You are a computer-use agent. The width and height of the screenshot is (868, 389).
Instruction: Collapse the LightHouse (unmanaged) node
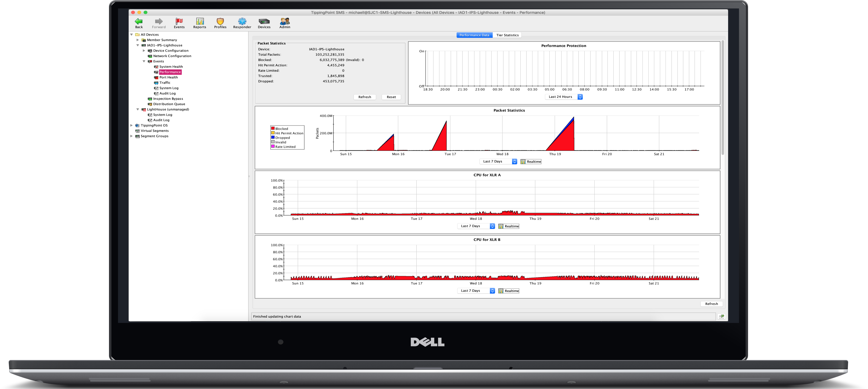point(137,109)
